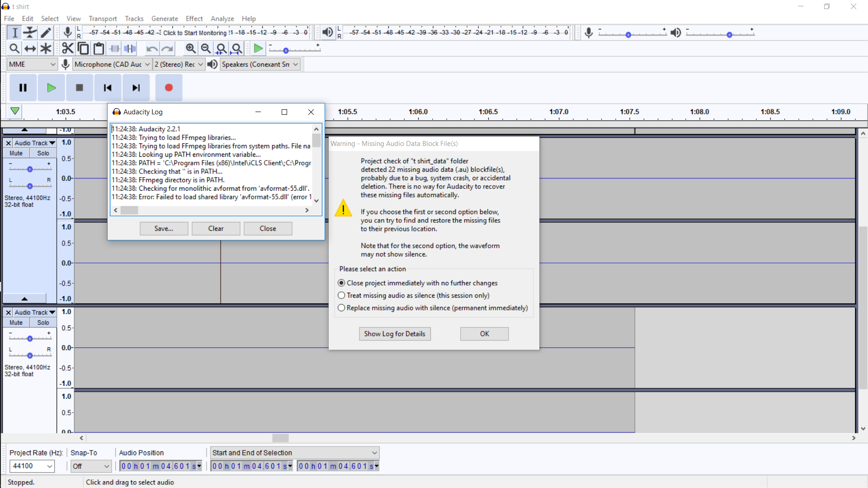Open the Tracks menu
Screen dimensions: 868x488
[134, 19]
